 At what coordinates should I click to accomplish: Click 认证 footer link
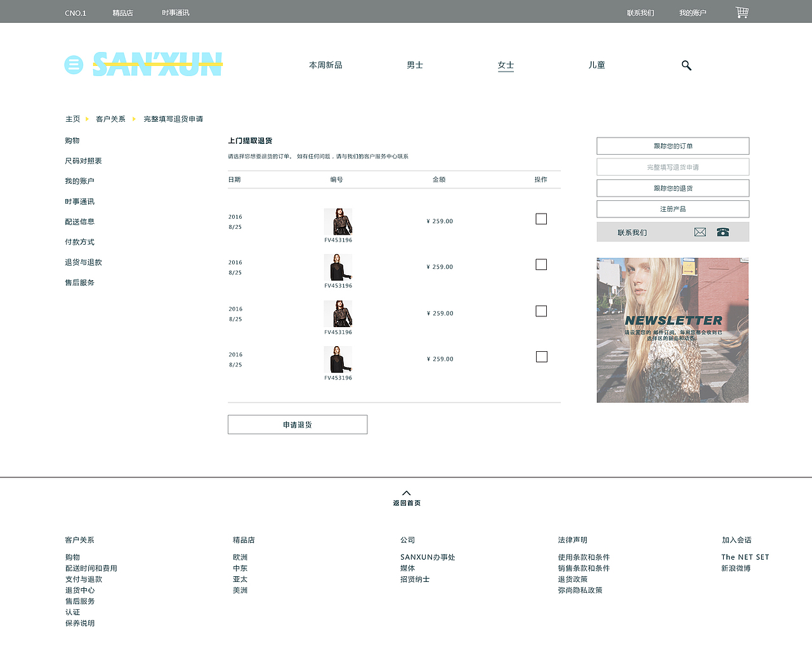pyautogui.click(x=72, y=612)
